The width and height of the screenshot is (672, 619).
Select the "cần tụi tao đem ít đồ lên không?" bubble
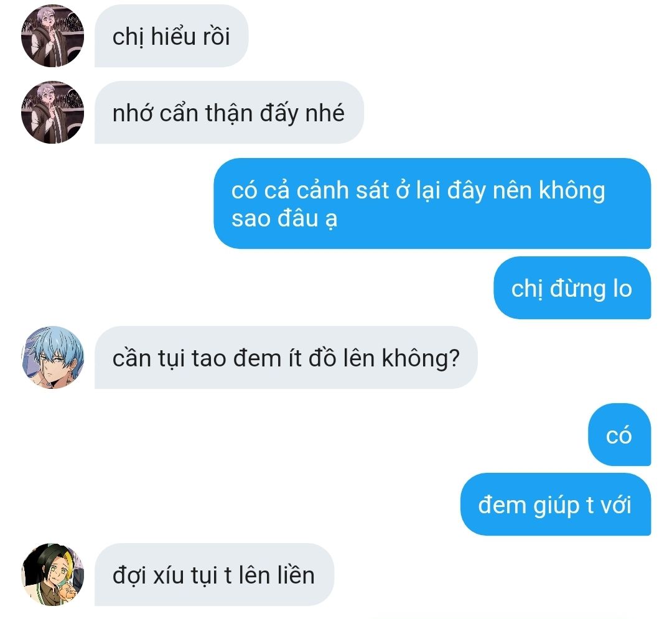tap(286, 358)
